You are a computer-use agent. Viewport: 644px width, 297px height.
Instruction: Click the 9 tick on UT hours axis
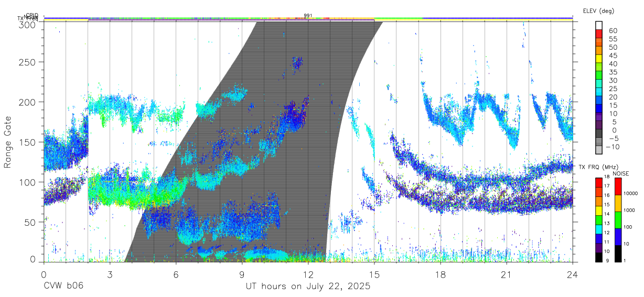pyautogui.click(x=242, y=275)
